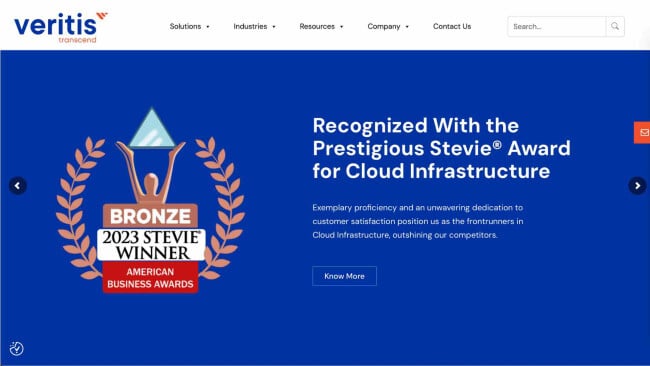Open the Solutions menu

(185, 26)
